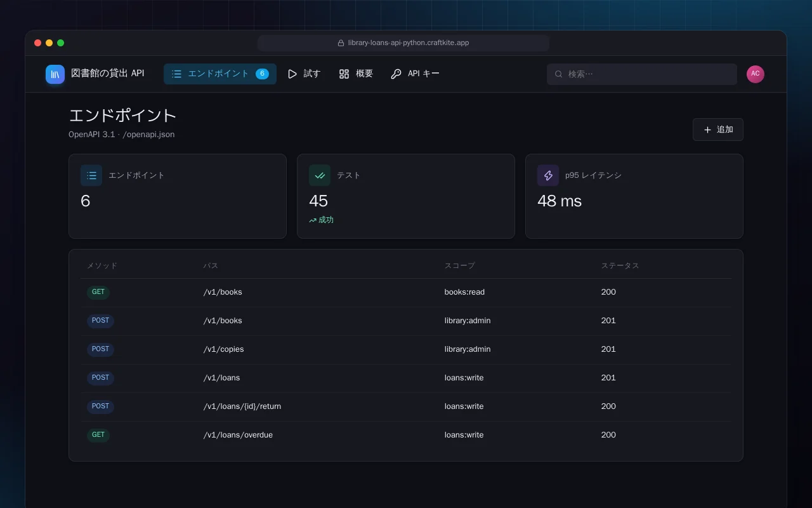Click library:admin scope in /v1/copies row
Viewport: 812px width, 508px height.
coord(468,349)
